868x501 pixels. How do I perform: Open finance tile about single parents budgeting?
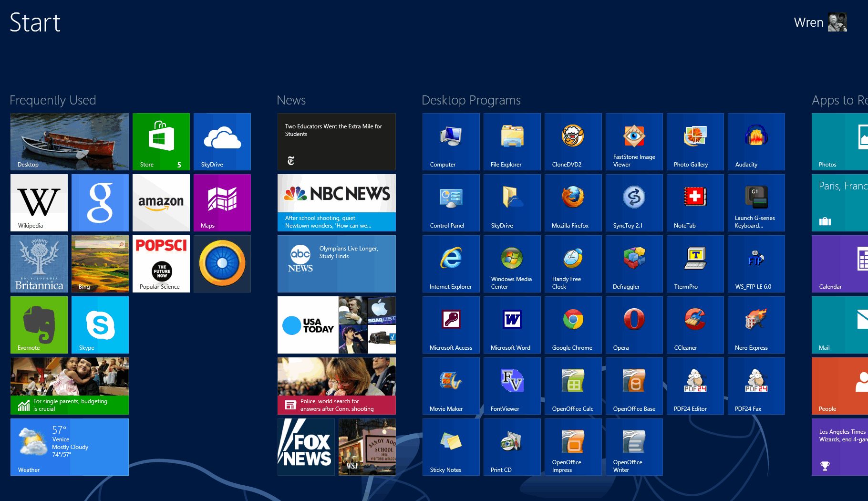click(x=70, y=386)
